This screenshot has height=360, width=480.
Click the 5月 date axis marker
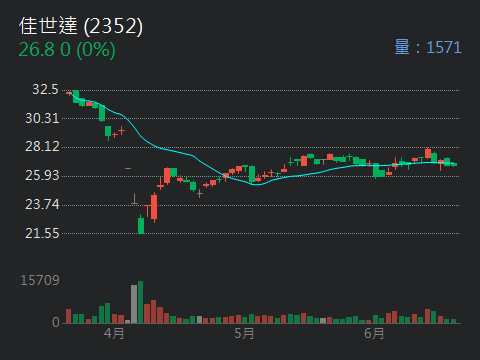click(x=244, y=333)
